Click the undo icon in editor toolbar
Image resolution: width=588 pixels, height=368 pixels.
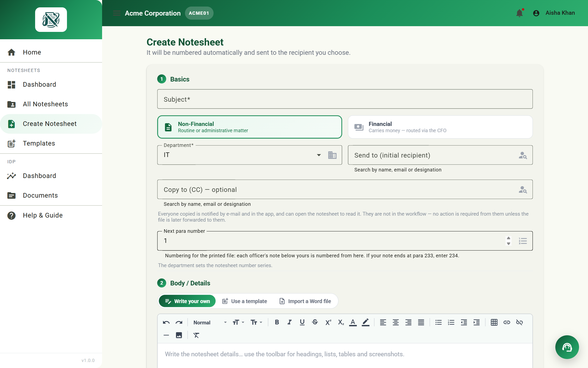pos(166,322)
